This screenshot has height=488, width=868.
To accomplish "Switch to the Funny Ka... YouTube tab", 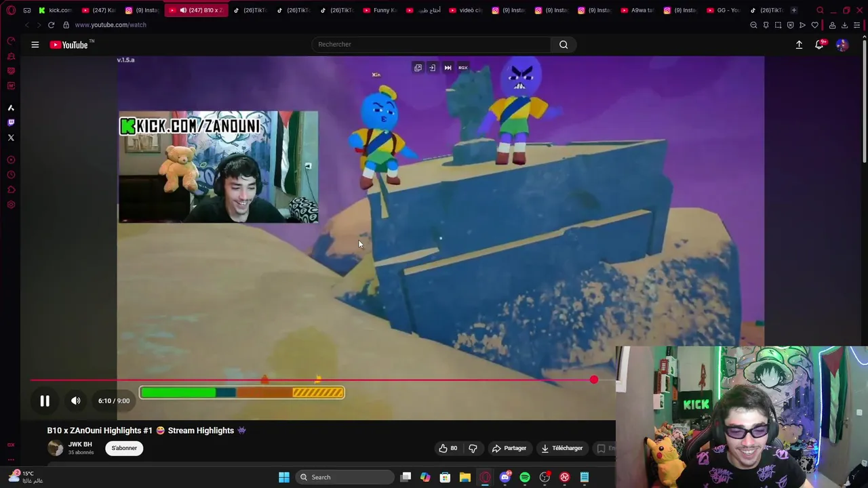I will (380, 10).
